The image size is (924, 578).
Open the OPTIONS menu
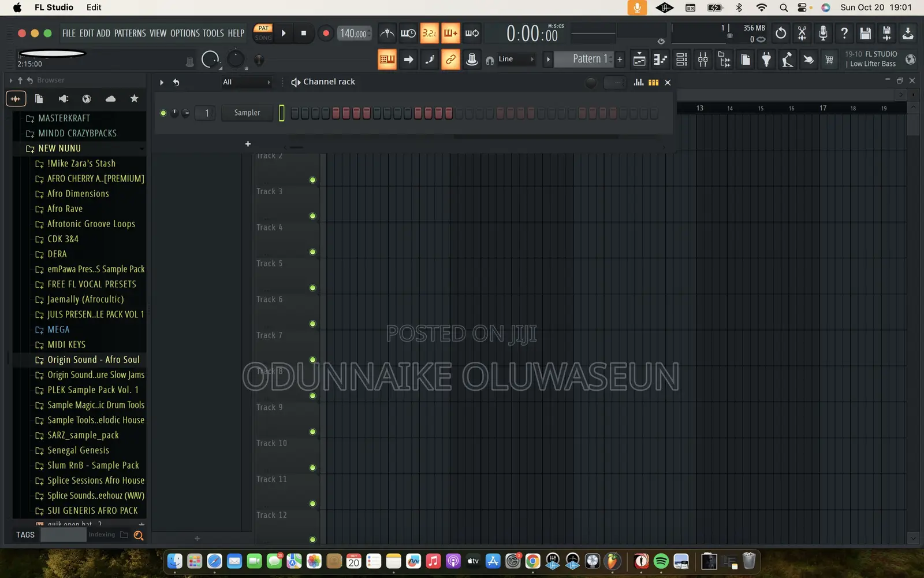pos(185,33)
